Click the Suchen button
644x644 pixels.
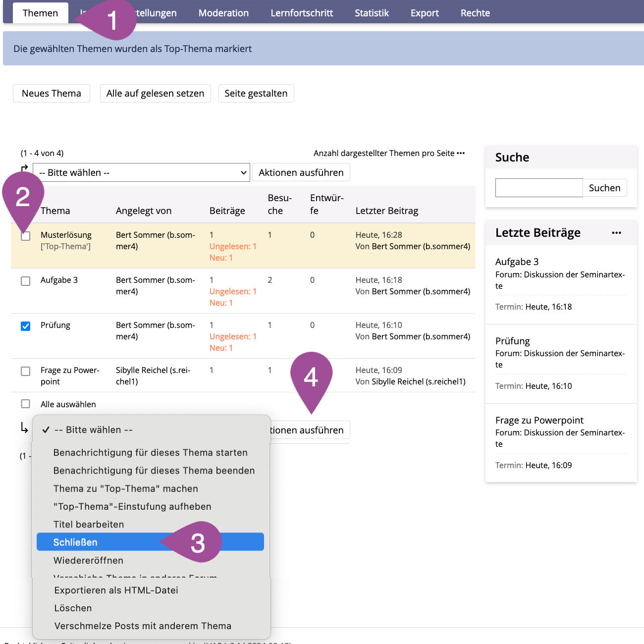[x=604, y=188]
